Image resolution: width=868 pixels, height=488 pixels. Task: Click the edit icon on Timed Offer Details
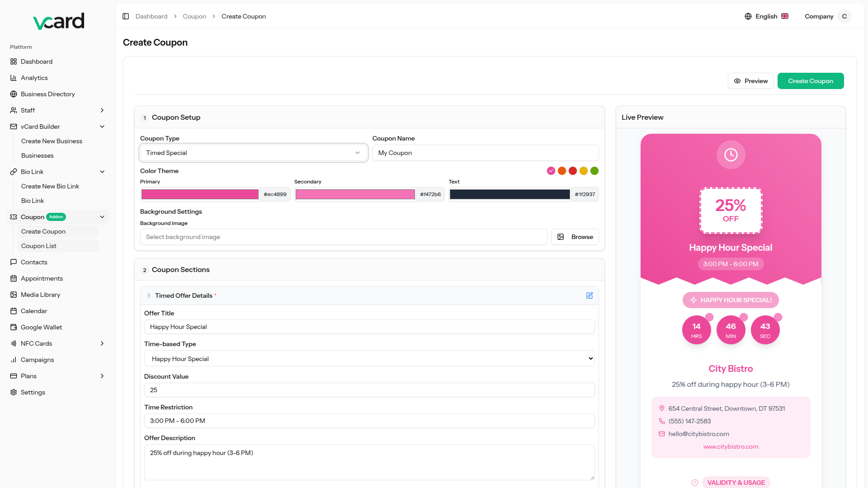coord(590,296)
